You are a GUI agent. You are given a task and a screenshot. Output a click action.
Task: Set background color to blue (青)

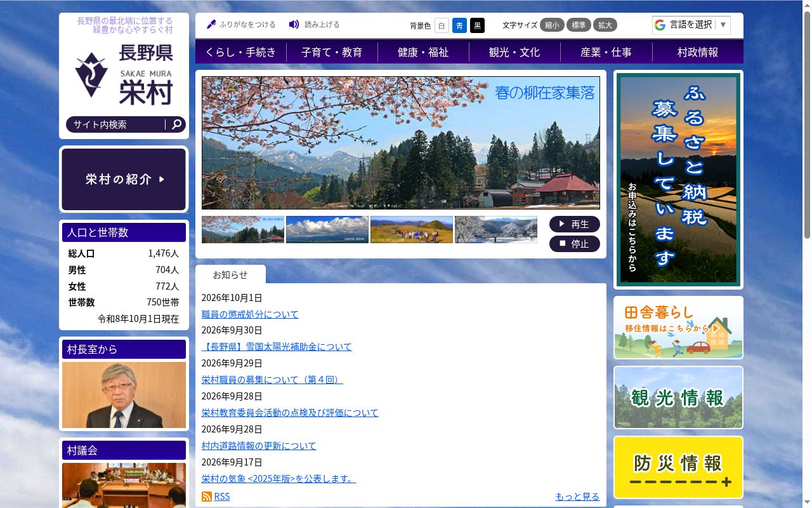coord(459,25)
